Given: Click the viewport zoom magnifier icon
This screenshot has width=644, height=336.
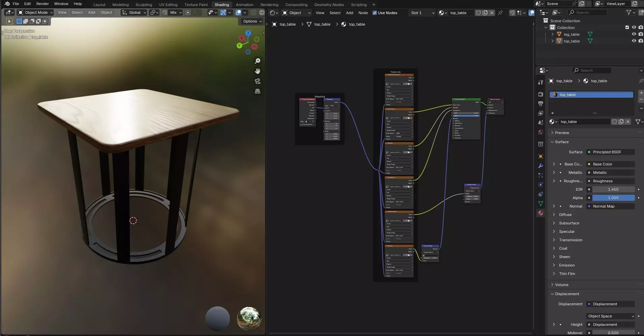Looking at the screenshot, I should click(258, 61).
